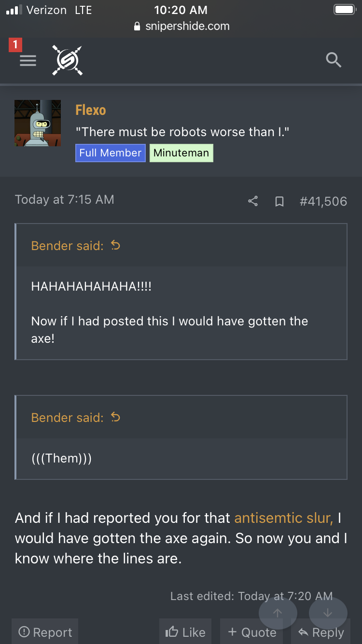
Task: Bookmark this post with bookmark icon
Action: point(279,201)
